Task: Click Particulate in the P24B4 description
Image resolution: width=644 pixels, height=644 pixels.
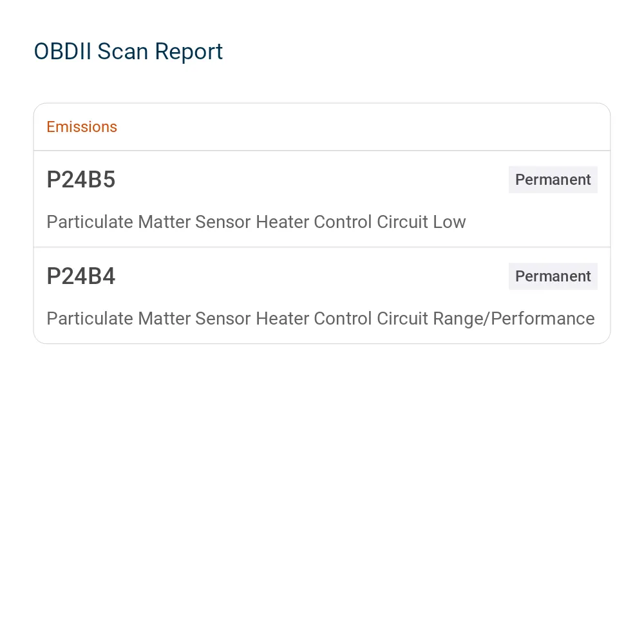Action: tap(90, 318)
